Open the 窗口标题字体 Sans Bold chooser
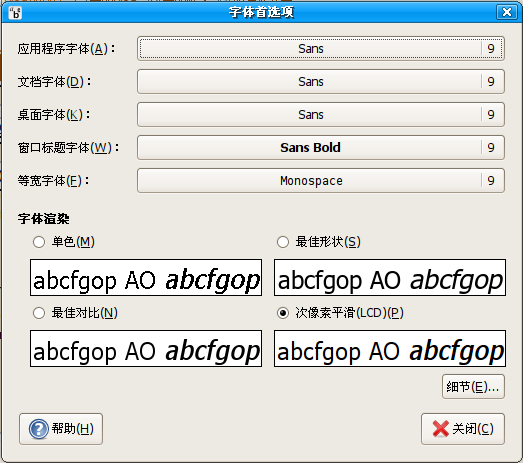The height and width of the screenshot is (463, 523). click(x=321, y=148)
